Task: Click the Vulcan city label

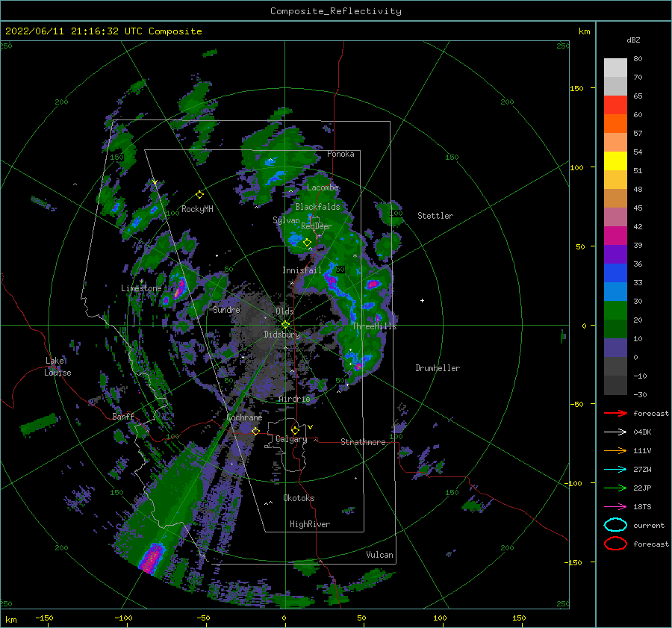Action: tap(379, 555)
